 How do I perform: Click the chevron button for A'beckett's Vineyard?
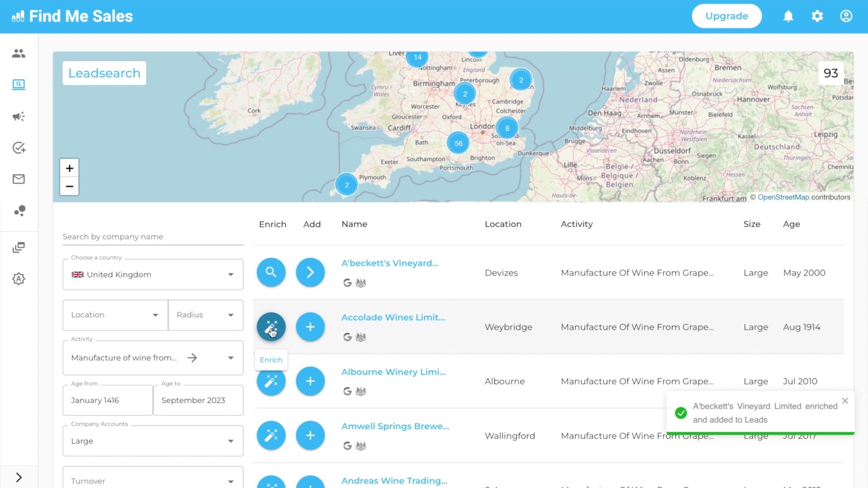point(310,272)
